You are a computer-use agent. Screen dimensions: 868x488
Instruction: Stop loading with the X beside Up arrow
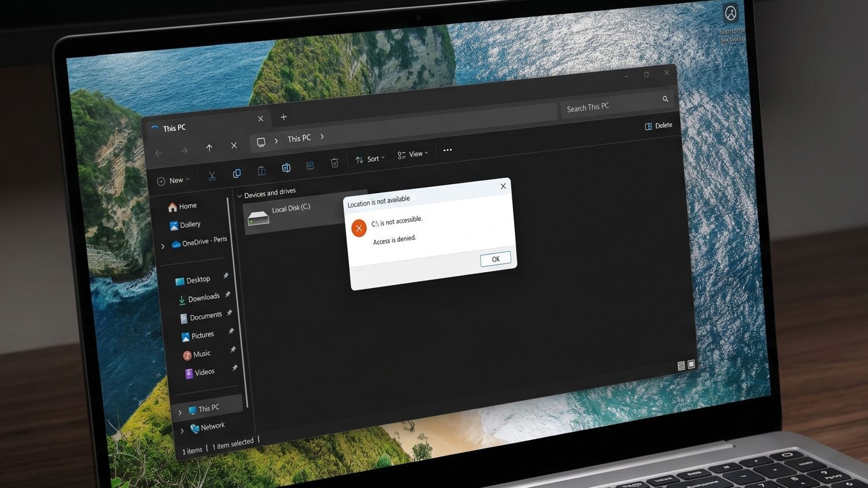(x=234, y=145)
